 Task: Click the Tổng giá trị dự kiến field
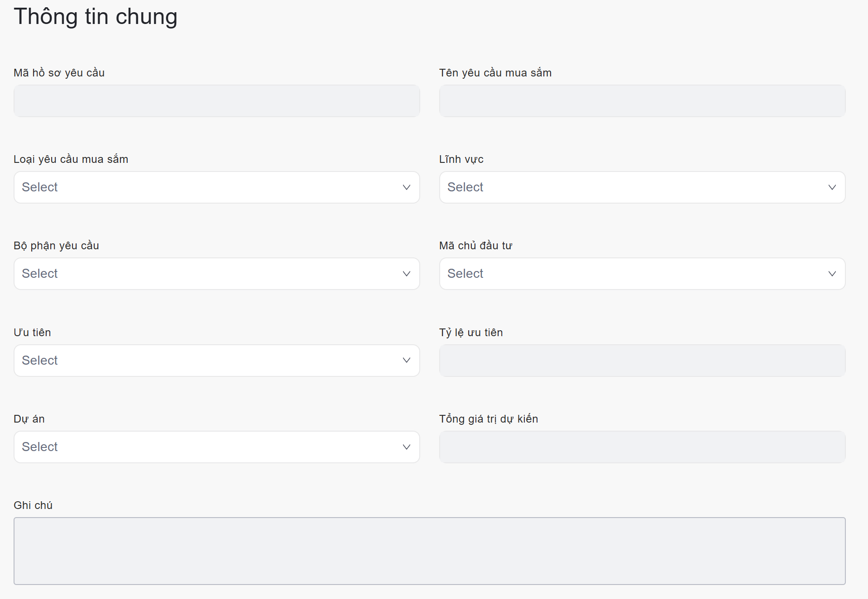click(x=642, y=447)
